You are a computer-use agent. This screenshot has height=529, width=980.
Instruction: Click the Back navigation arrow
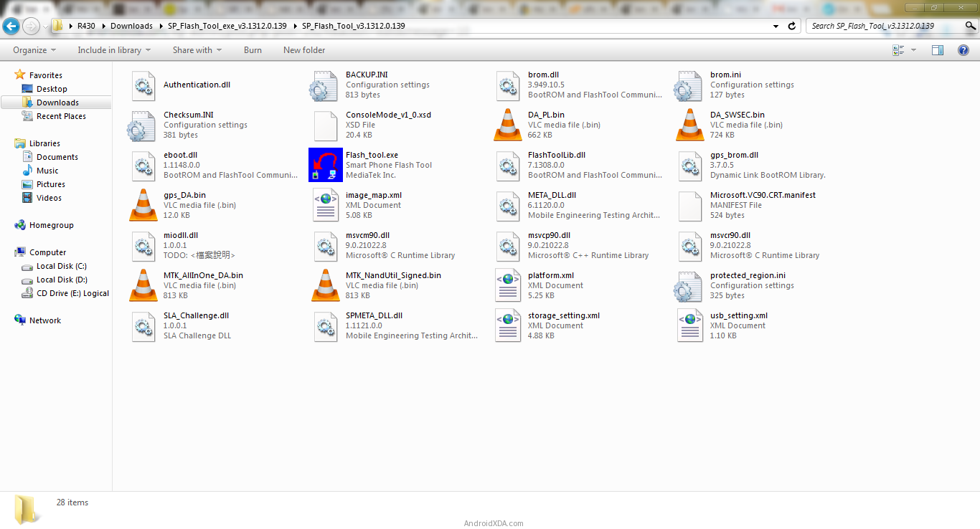(x=11, y=26)
